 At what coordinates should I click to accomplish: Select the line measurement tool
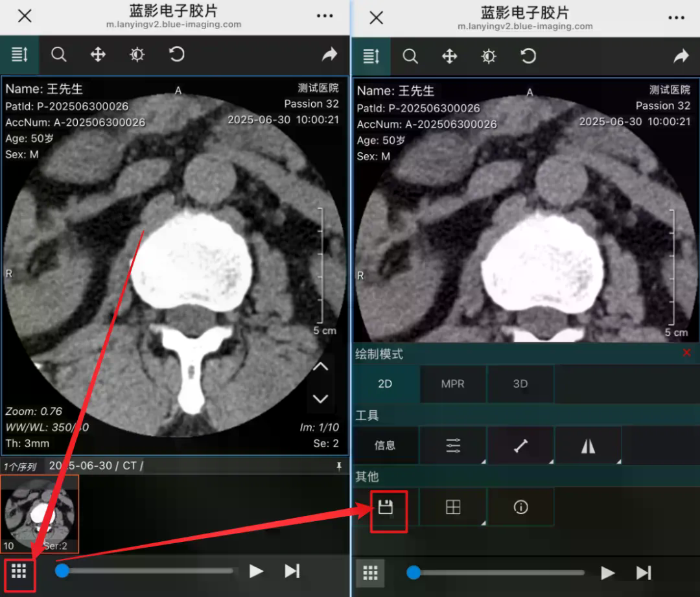(520, 445)
